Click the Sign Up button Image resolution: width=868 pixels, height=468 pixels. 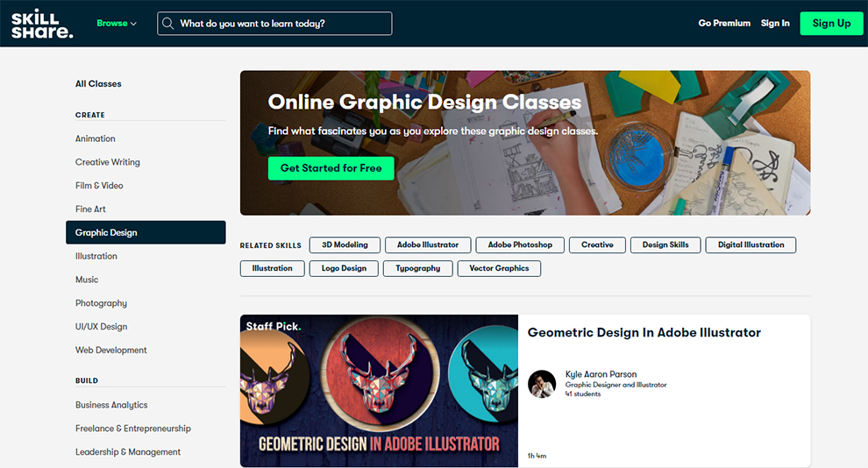click(x=831, y=24)
